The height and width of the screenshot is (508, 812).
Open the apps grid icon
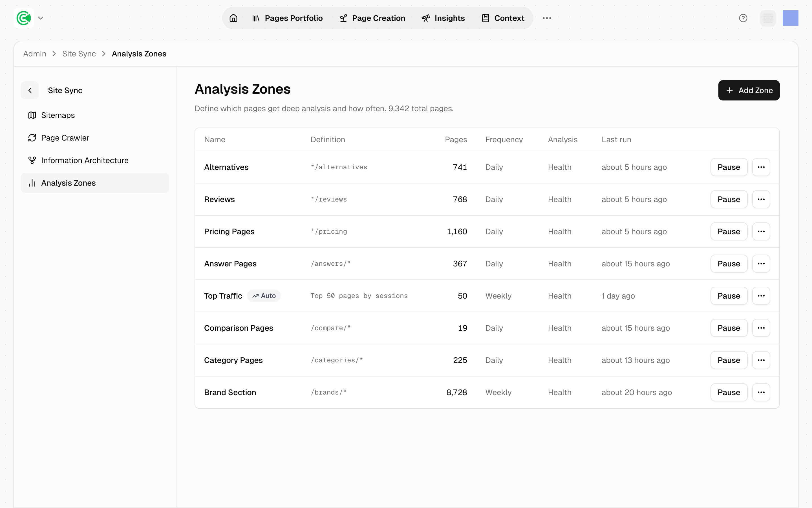(x=768, y=18)
